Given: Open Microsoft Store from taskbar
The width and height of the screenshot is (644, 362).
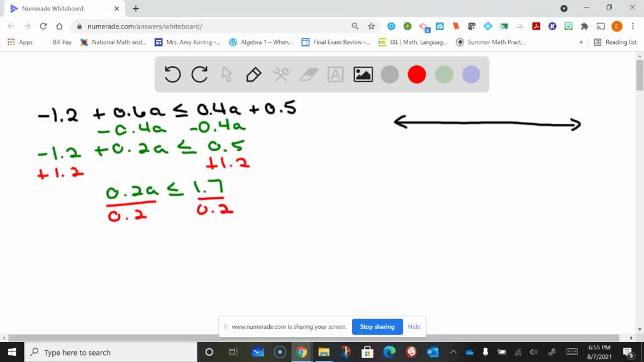Looking at the screenshot, I should (x=367, y=352).
